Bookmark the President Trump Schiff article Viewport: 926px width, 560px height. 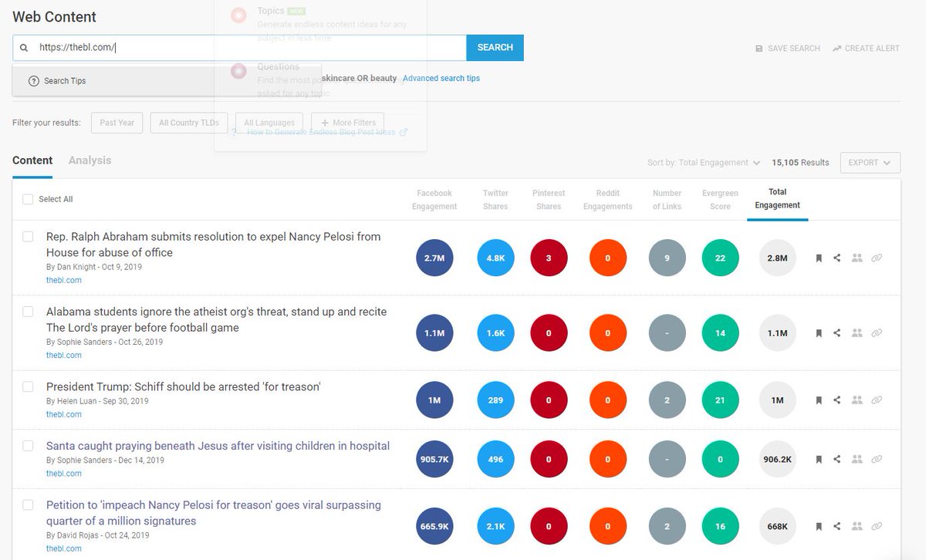pos(819,400)
